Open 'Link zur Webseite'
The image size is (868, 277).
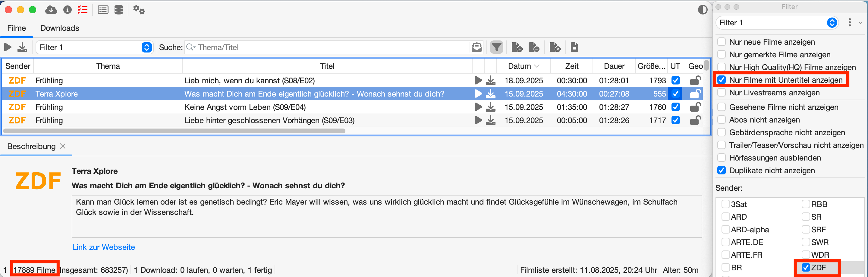(104, 247)
